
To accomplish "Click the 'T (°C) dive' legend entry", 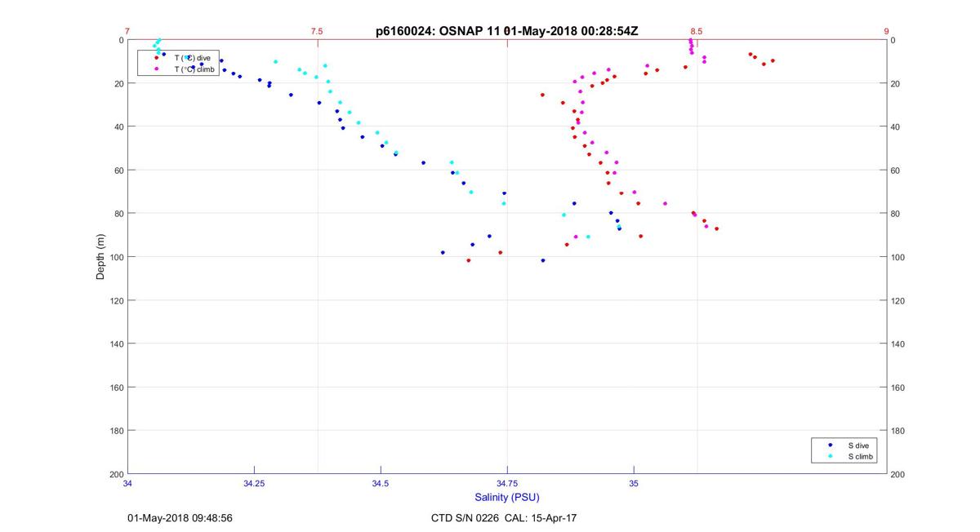I will coord(193,58).
